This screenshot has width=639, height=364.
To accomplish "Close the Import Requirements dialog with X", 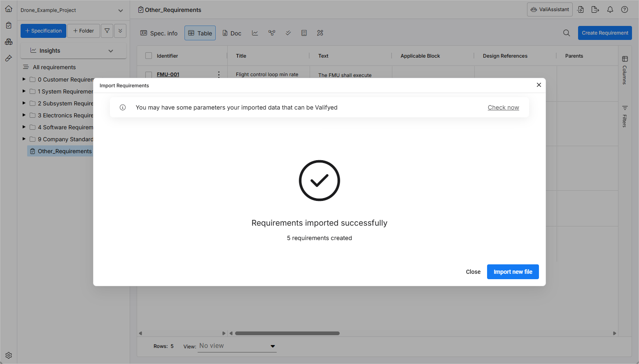I will (539, 85).
